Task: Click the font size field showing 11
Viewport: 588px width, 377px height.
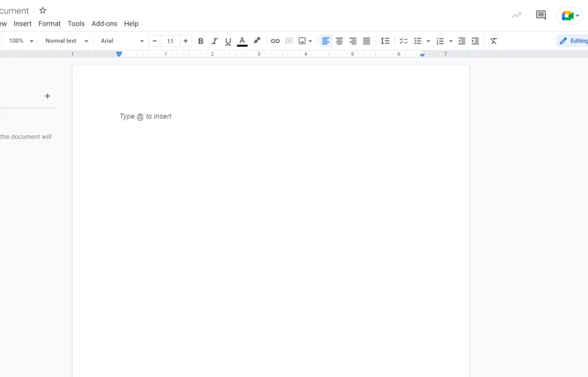Action: point(170,41)
